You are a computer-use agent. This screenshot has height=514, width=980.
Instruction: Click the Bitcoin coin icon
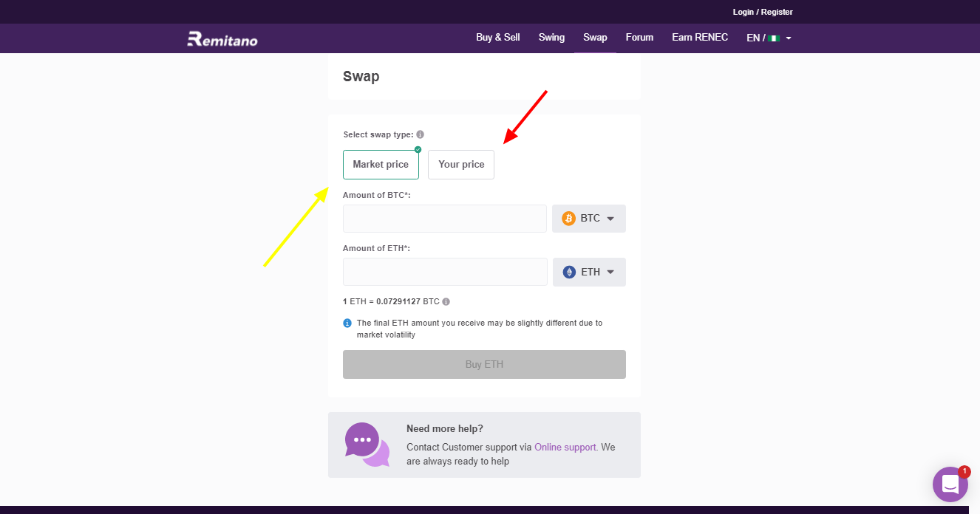click(568, 219)
